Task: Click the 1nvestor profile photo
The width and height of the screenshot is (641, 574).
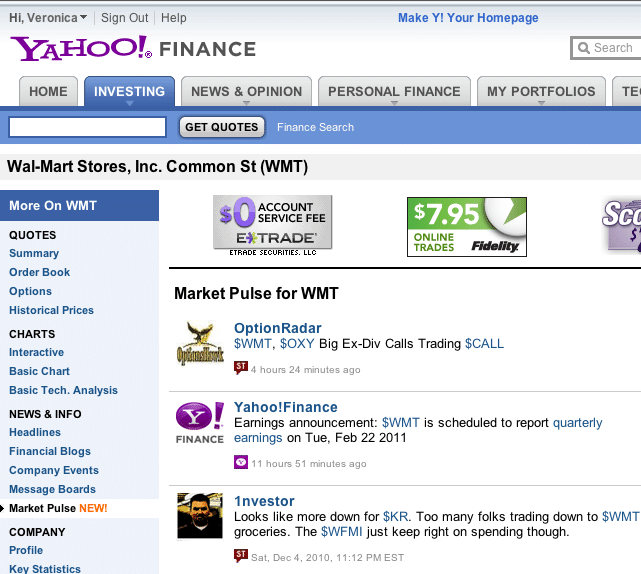Action: 200,515
